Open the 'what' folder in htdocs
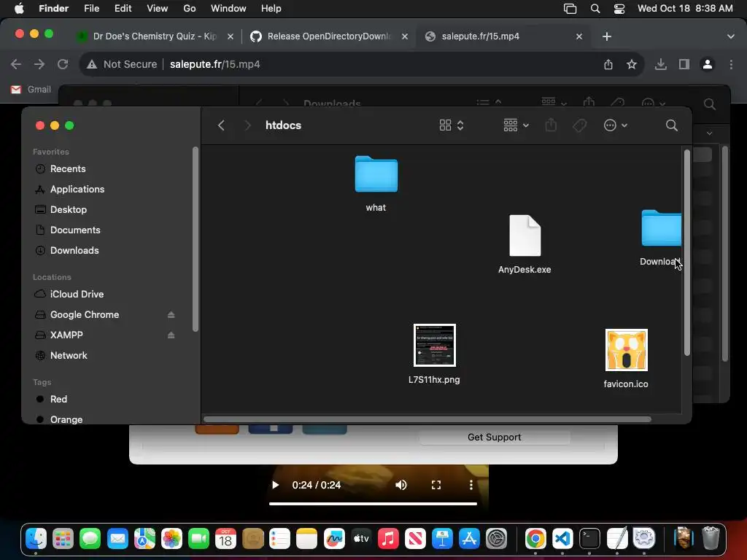 (x=376, y=174)
